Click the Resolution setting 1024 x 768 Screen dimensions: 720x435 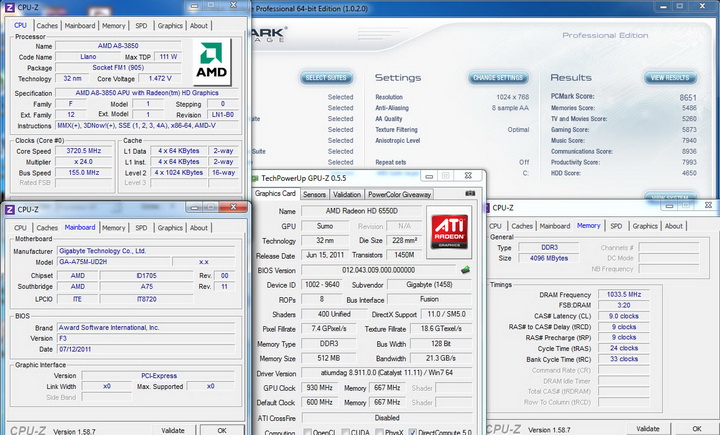512,97
